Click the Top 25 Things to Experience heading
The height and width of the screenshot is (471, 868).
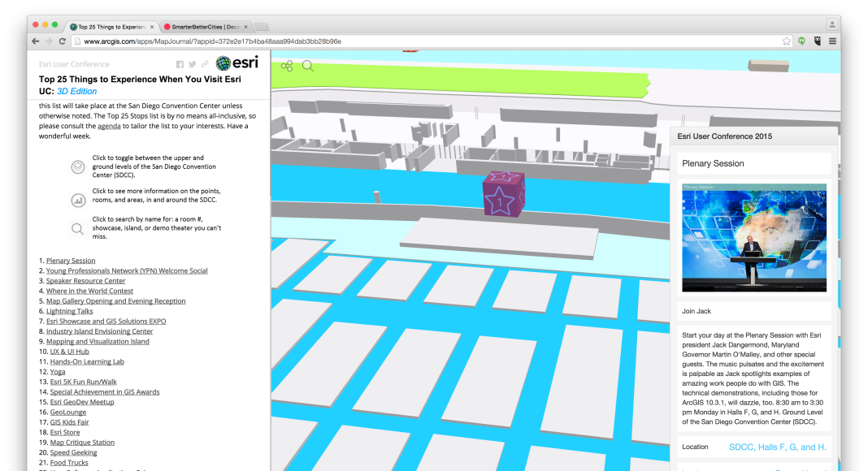pos(140,85)
